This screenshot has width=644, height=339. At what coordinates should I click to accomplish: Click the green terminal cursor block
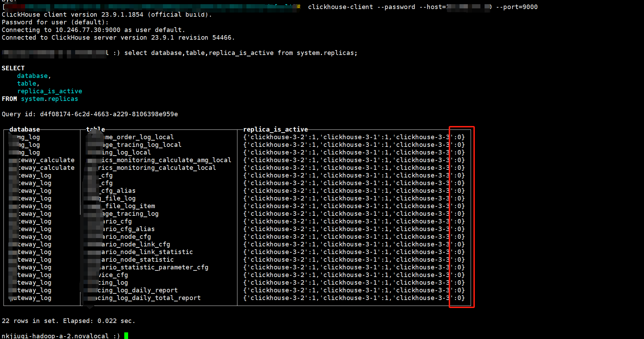pos(126,336)
